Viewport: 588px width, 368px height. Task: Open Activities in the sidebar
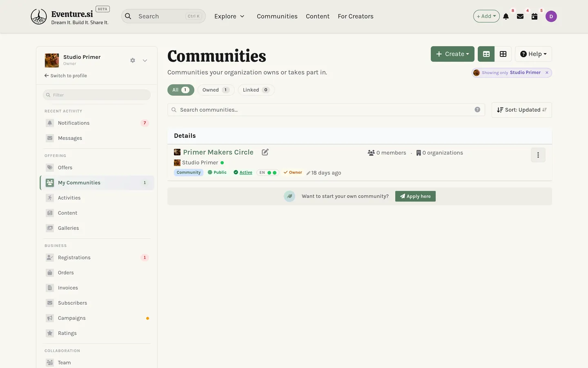click(x=97, y=198)
